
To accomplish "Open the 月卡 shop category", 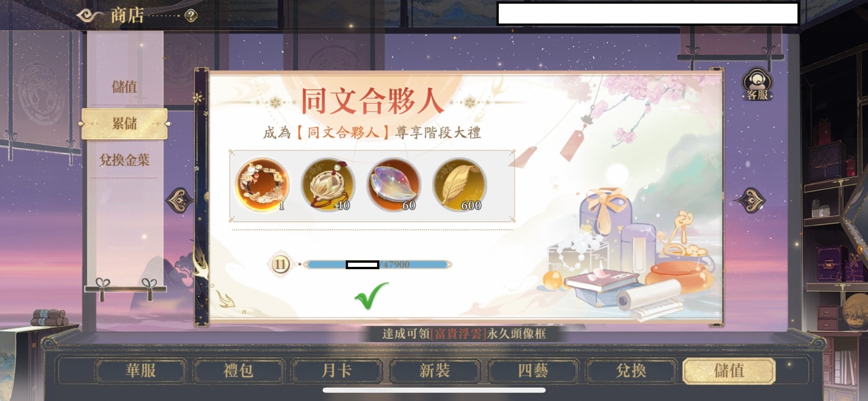I will point(337,371).
